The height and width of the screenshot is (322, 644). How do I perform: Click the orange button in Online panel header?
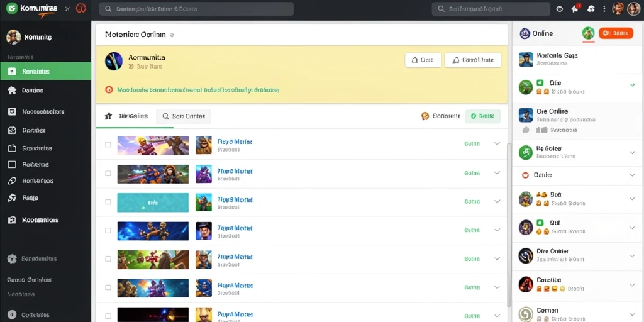[616, 33]
